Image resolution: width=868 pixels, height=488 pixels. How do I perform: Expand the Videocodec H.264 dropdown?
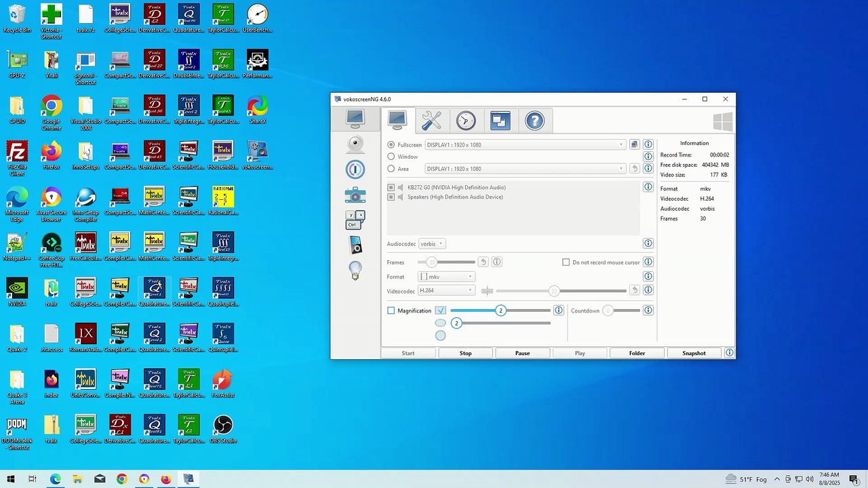[x=446, y=290]
